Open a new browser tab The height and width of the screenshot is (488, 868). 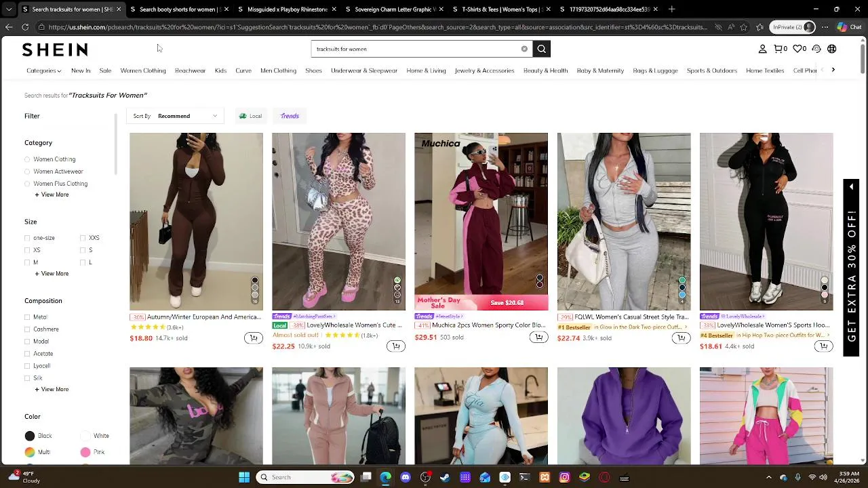(x=671, y=9)
